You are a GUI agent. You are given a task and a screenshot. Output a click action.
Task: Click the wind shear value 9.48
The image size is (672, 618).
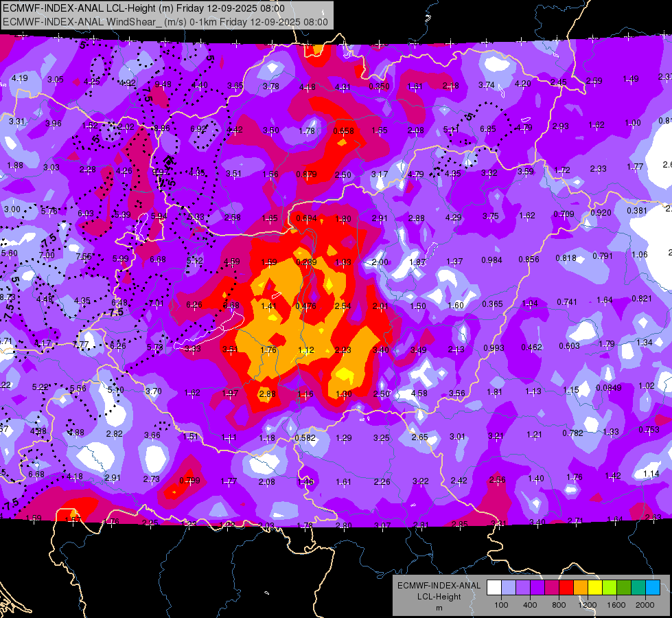pos(163,84)
